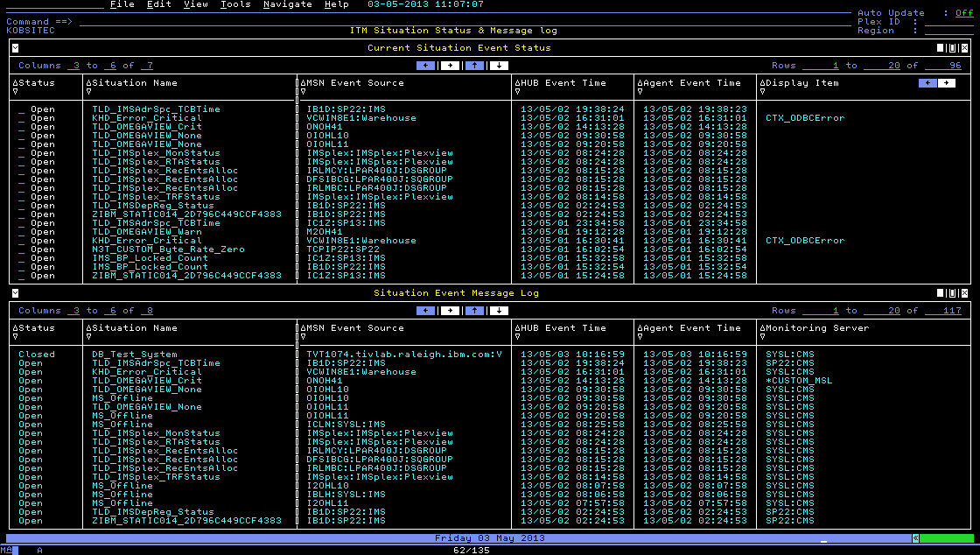Edit starting row field in Message Log
Screen dimensions: 980x555
click(x=821, y=311)
